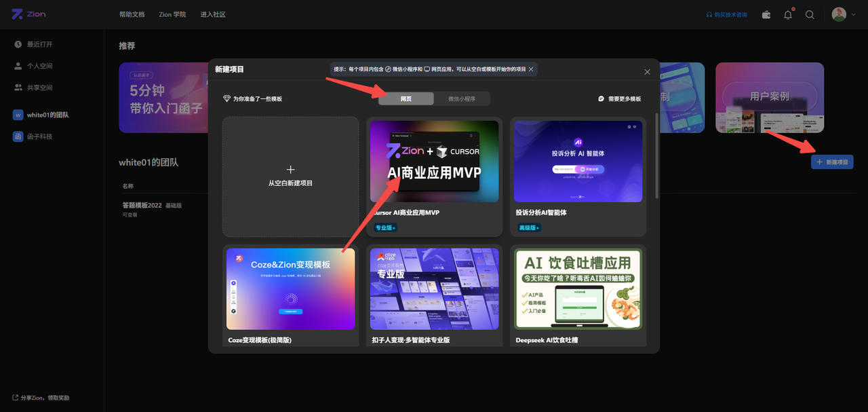
Task: Click the plus icon in blank project card
Action: click(291, 170)
